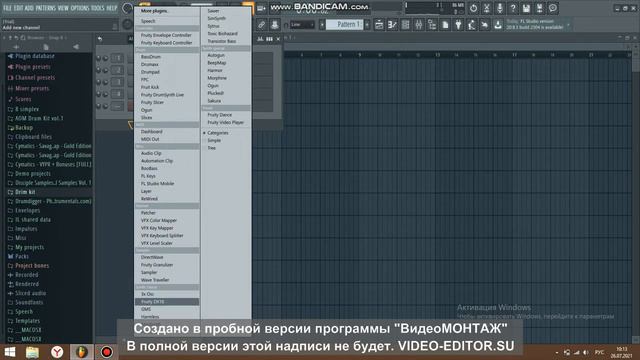The width and height of the screenshot is (640, 360).
Task: Select the Pattern 1 name field
Action: tap(345, 24)
